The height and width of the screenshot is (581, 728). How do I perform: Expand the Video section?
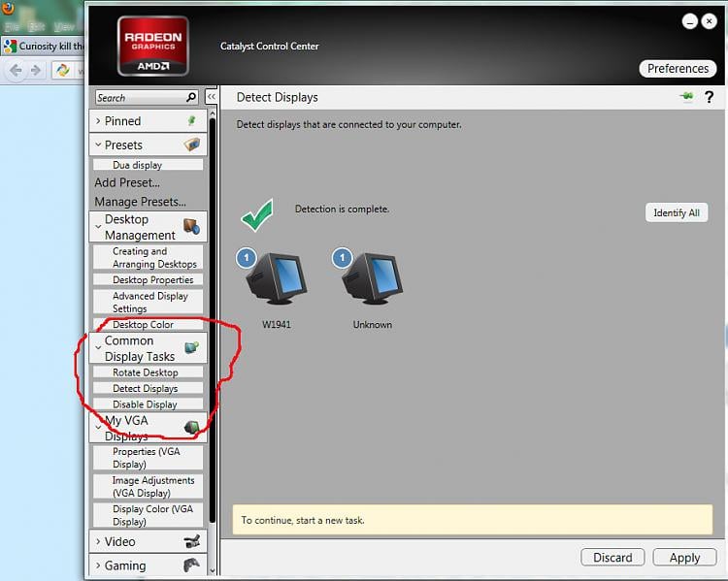(x=98, y=541)
